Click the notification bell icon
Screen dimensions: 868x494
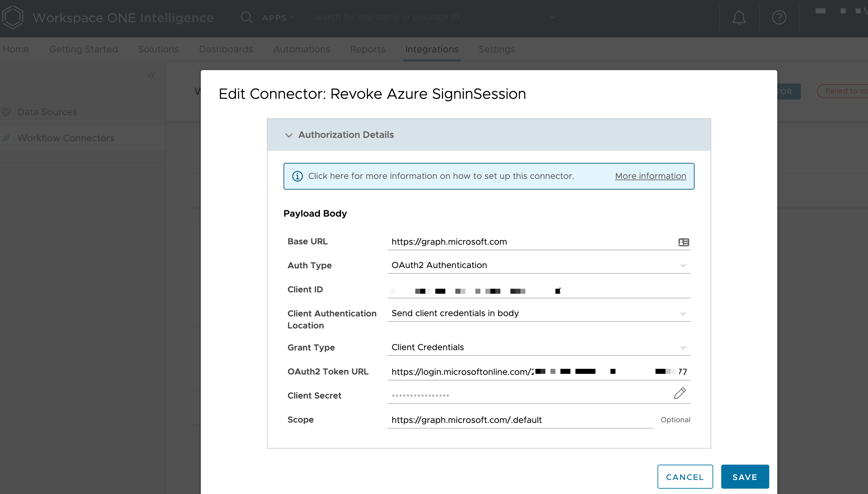tap(739, 18)
